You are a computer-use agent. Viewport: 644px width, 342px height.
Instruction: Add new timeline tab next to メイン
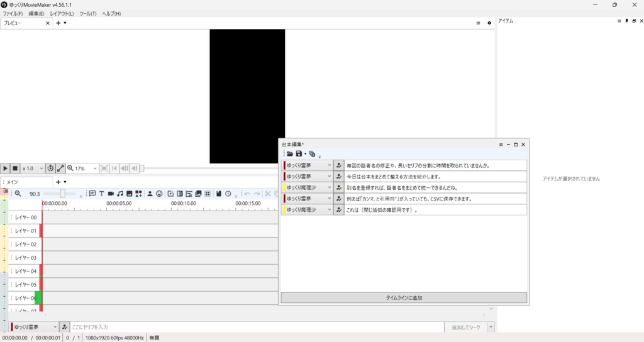(x=58, y=182)
